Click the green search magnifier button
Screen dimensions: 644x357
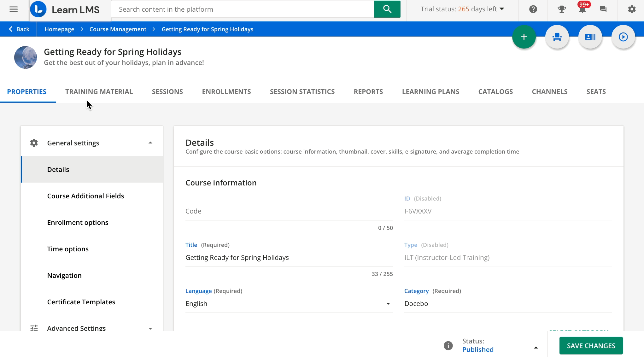pyautogui.click(x=387, y=9)
